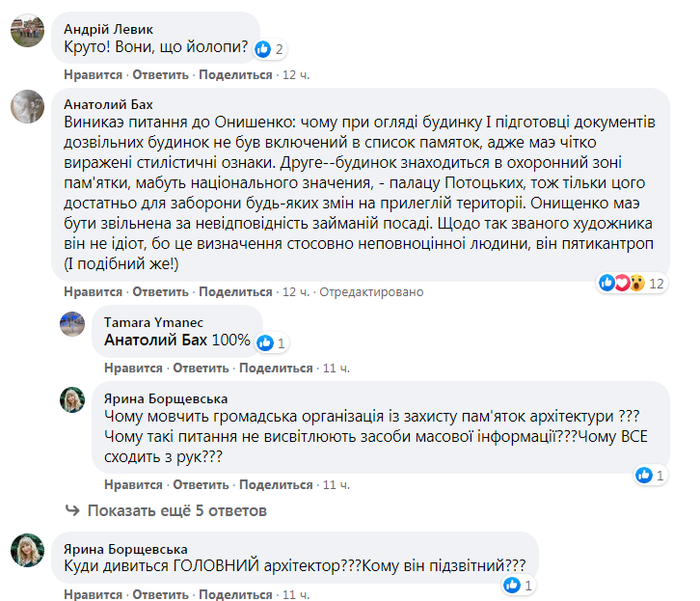Share Андрій Левик's comment via Поделиться

(x=235, y=74)
